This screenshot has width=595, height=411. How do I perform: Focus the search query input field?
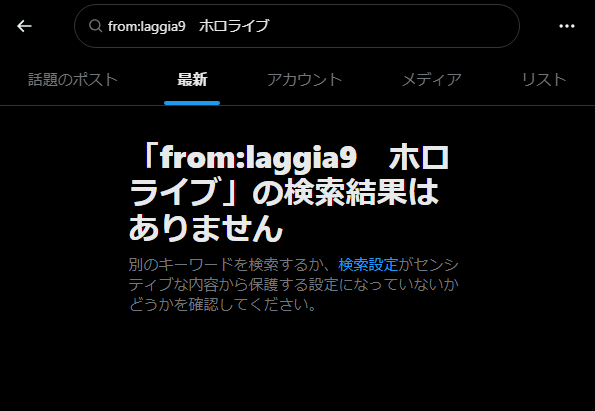297,26
